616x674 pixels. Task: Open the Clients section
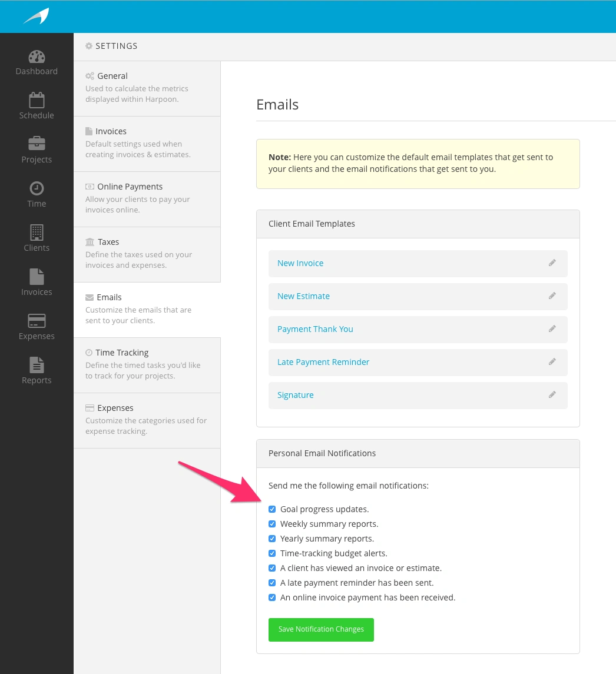(37, 238)
